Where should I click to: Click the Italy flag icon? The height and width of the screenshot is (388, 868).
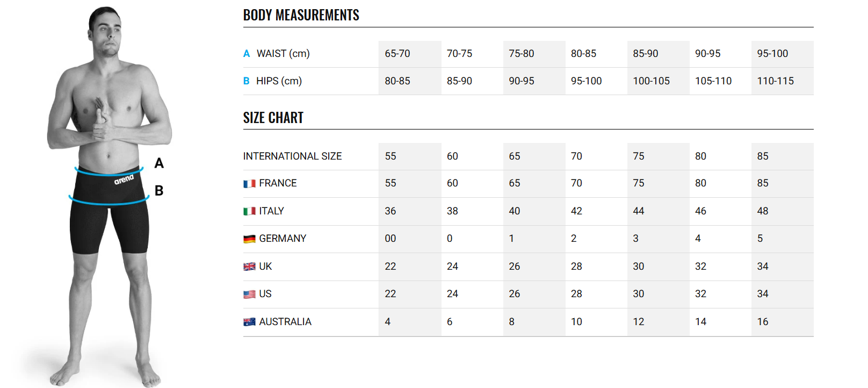(249, 211)
